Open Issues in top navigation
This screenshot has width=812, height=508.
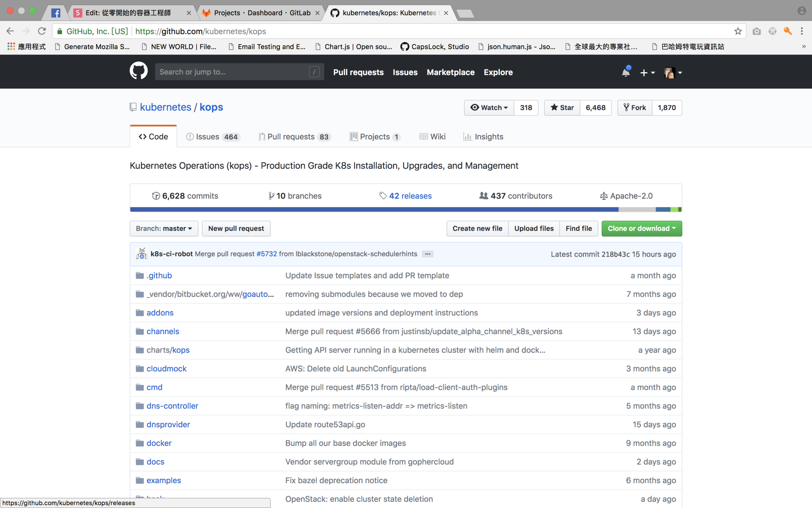click(x=405, y=72)
